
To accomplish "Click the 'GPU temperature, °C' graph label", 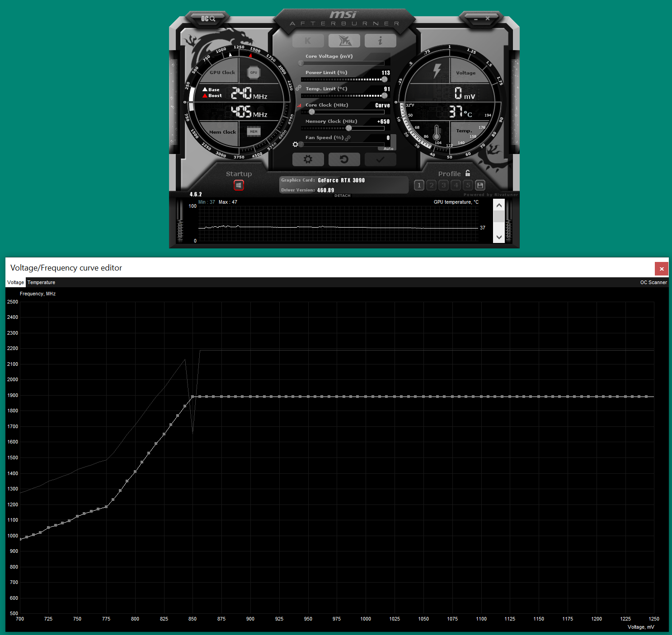I will click(456, 202).
